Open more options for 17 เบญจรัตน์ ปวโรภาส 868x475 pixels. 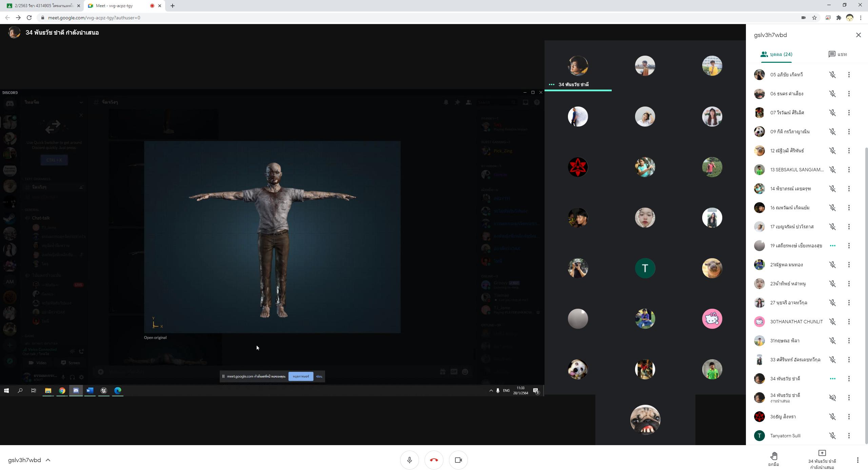click(849, 227)
